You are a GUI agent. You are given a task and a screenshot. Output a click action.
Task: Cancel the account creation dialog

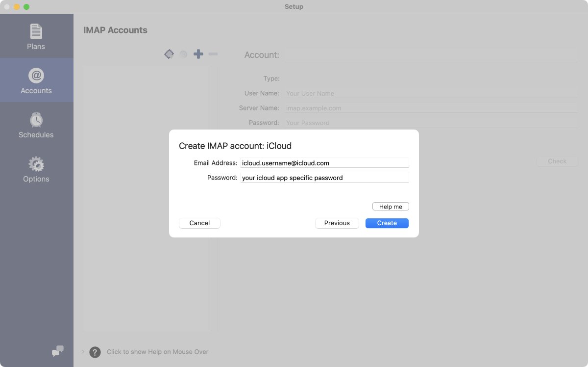(199, 223)
